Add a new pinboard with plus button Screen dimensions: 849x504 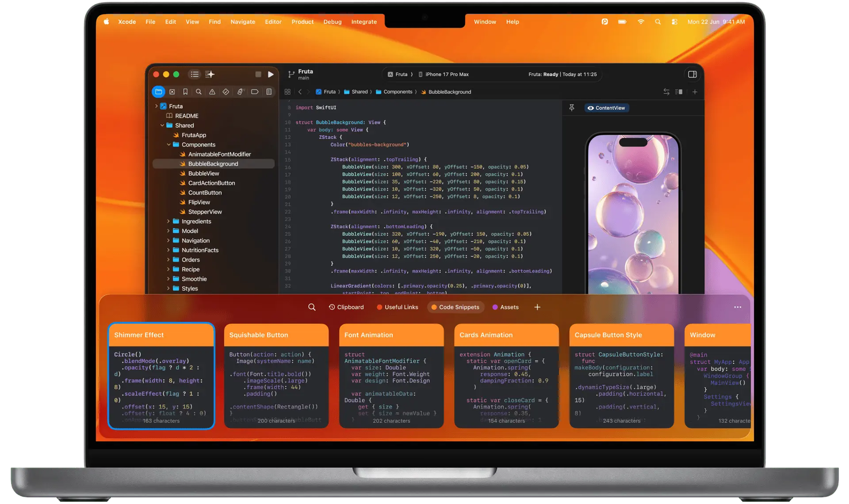coord(537,307)
